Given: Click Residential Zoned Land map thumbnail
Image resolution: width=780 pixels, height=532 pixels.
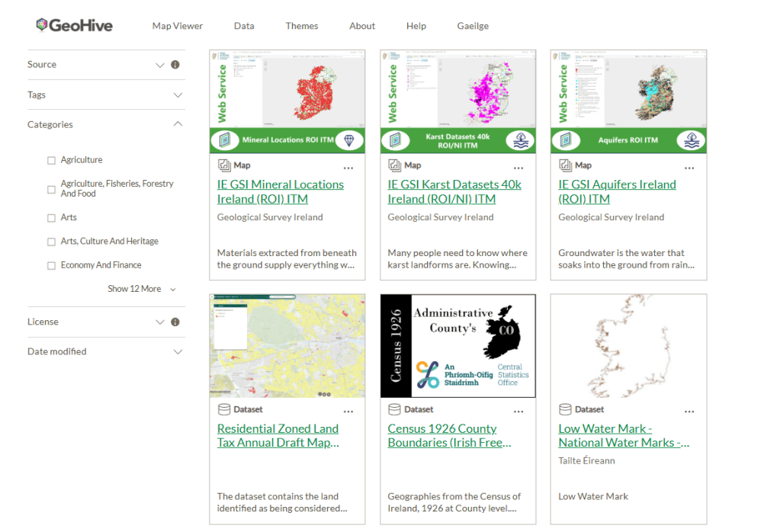Looking at the screenshot, I should 287,346.
